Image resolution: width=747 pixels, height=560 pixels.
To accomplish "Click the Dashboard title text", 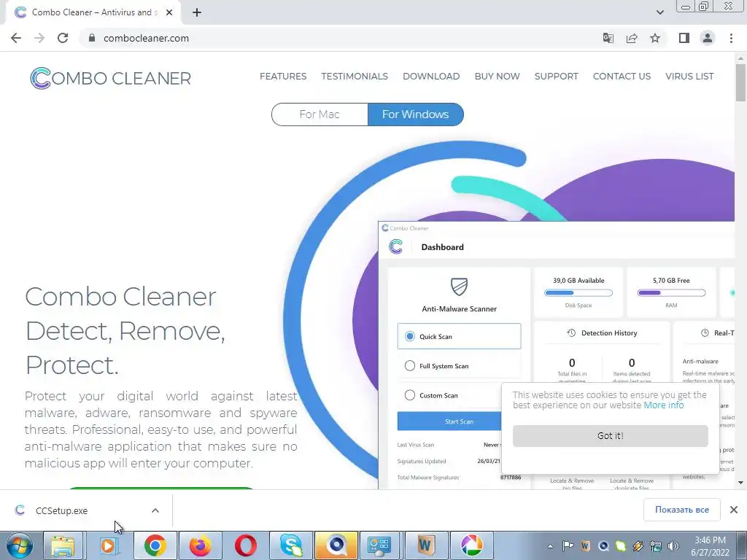I will point(443,247).
